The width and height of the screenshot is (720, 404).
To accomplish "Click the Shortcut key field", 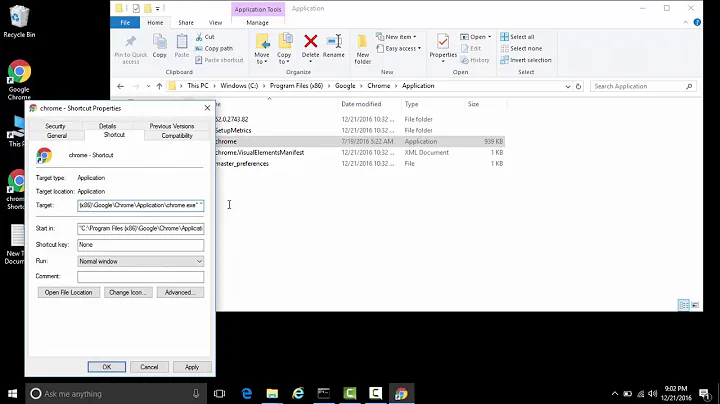I will 141,245.
